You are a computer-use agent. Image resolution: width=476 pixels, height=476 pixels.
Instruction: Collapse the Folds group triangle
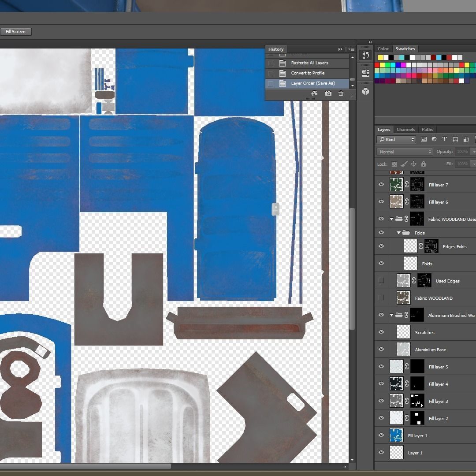[x=398, y=233]
